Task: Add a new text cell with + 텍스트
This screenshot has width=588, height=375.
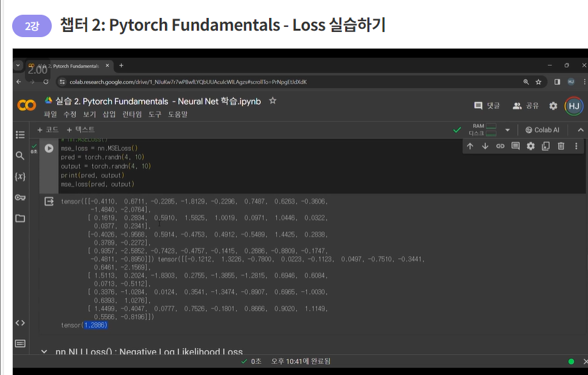Action: pyautogui.click(x=81, y=129)
